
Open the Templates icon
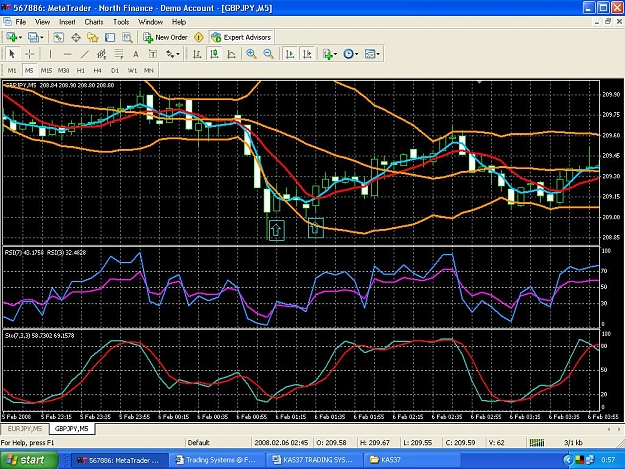click(x=370, y=54)
